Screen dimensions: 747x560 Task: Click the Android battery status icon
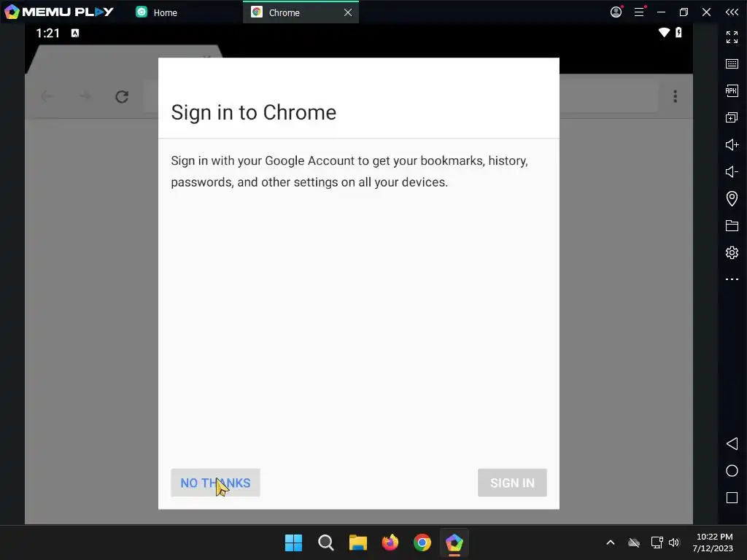678,32
